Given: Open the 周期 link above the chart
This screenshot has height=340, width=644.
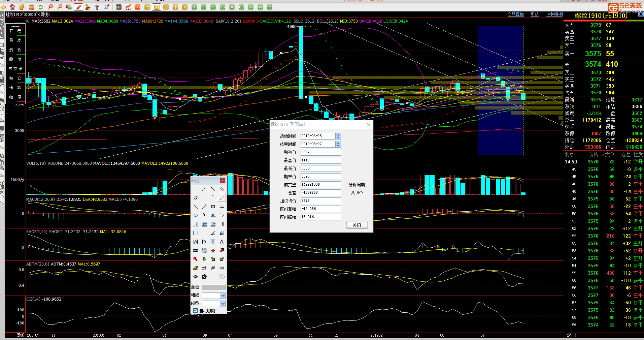Looking at the screenshot, I should coord(535,14).
